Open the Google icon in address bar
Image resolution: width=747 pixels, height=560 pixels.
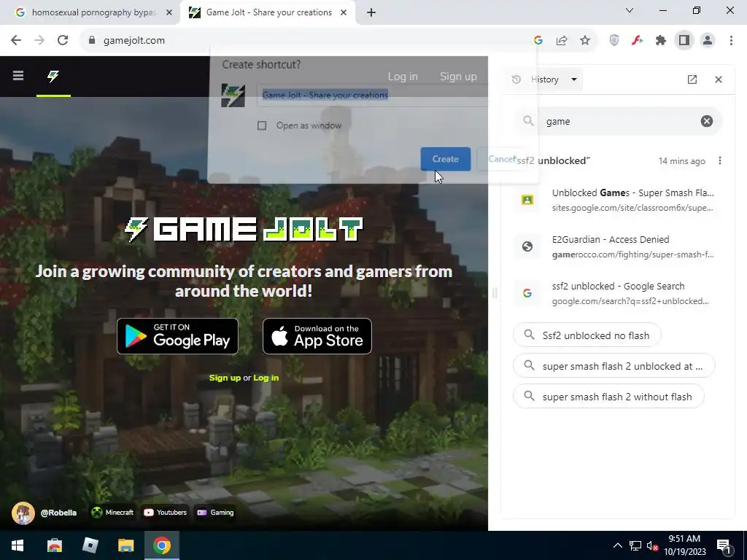(x=538, y=41)
